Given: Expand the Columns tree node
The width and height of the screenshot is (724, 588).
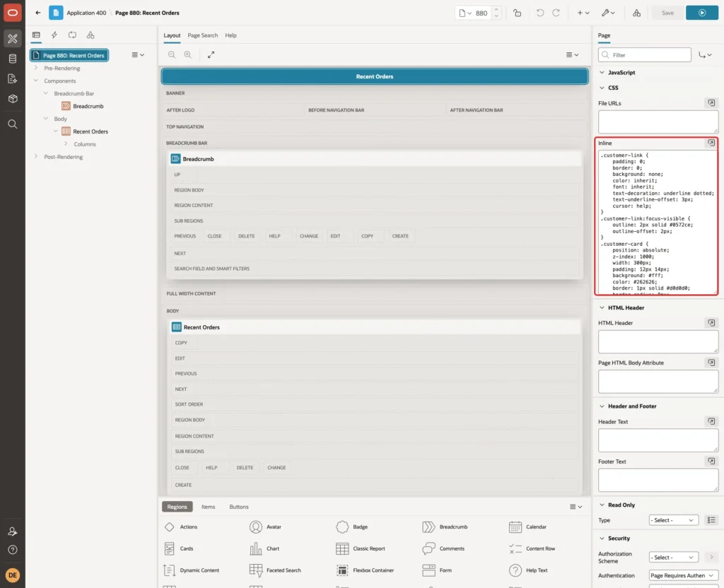Looking at the screenshot, I should [66, 144].
